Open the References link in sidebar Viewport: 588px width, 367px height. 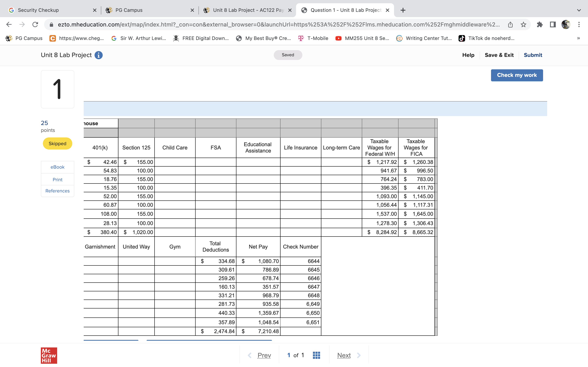[57, 191]
